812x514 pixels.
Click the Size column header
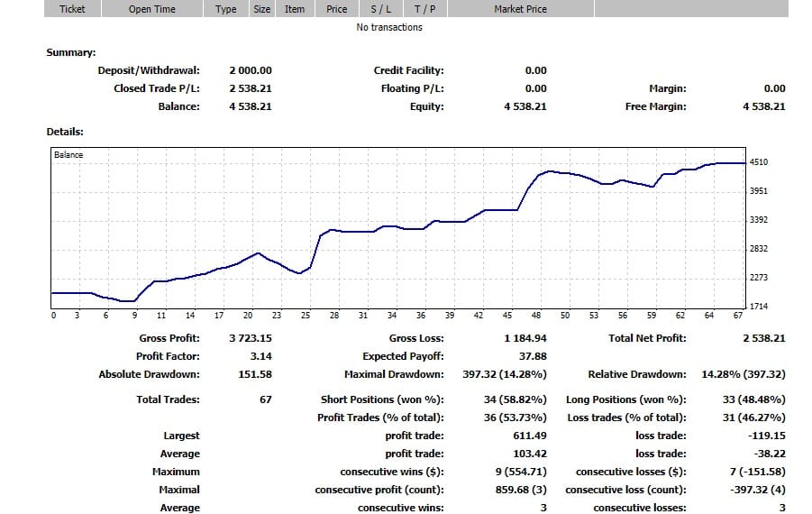[x=261, y=9]
